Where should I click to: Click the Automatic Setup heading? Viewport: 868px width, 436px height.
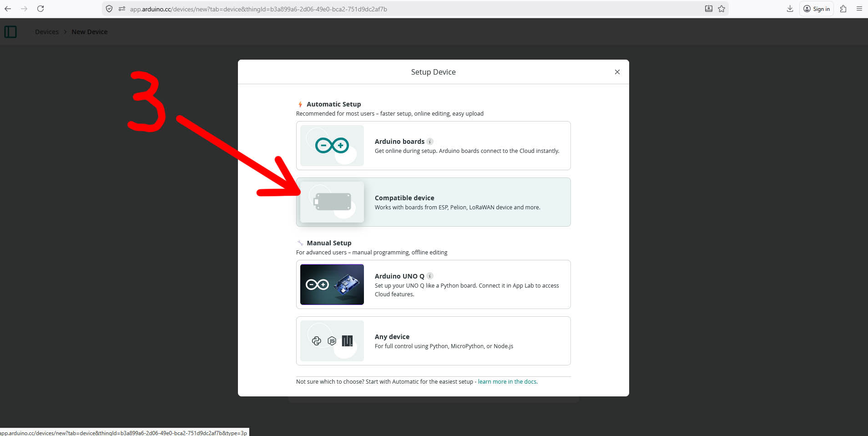coord(334,104)
